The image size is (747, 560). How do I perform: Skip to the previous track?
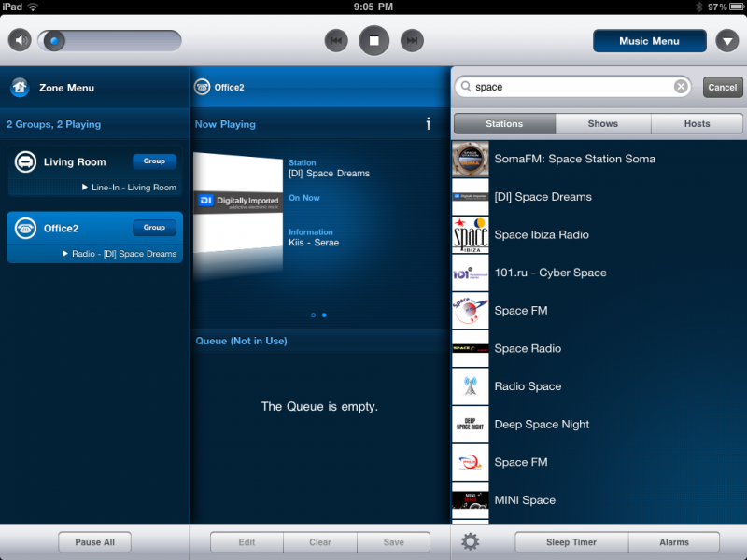[x=336, y=41]
